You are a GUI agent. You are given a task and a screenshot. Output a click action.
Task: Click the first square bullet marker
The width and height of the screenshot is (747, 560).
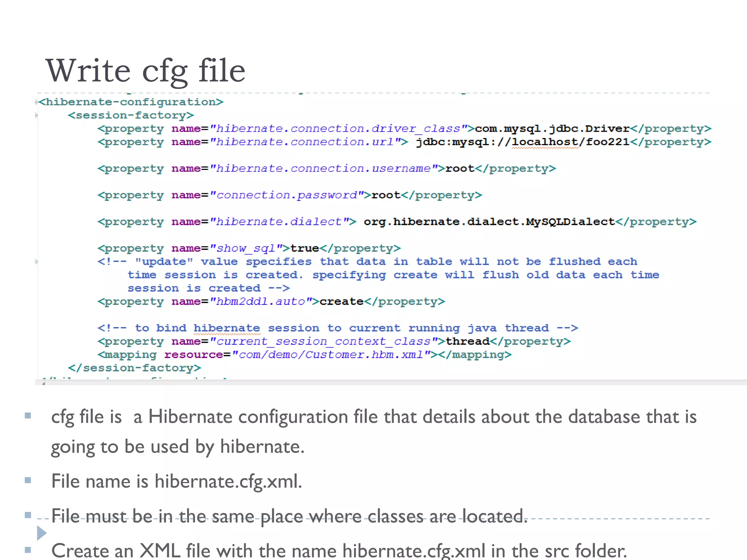tap(28, 416)
